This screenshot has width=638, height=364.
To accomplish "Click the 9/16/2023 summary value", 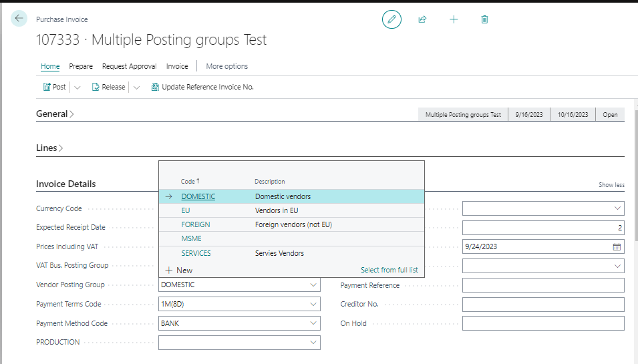I will 529,115.
